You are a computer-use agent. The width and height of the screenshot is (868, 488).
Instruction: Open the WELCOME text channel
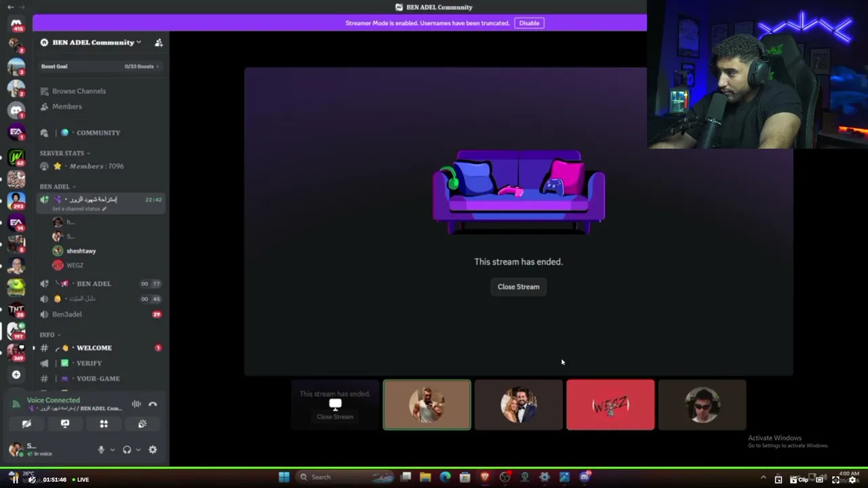[100, 348]
